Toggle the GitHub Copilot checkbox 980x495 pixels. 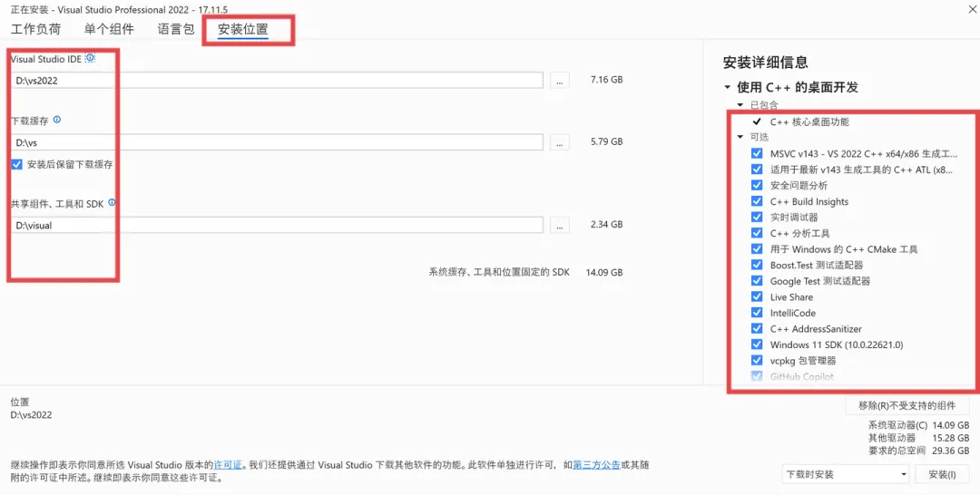[757, 376]
